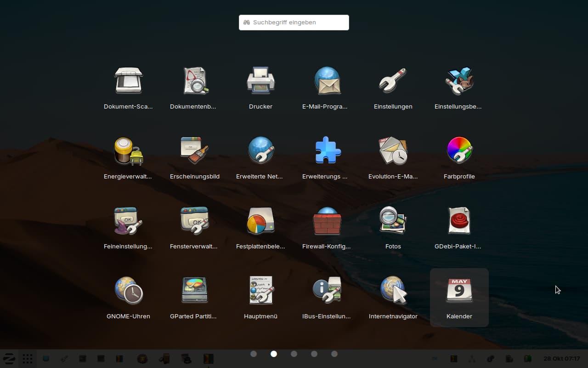Launch the Internetnavigator browser
Image resolution: width=588 pixels, height=368 pixels.
[393, 291]
